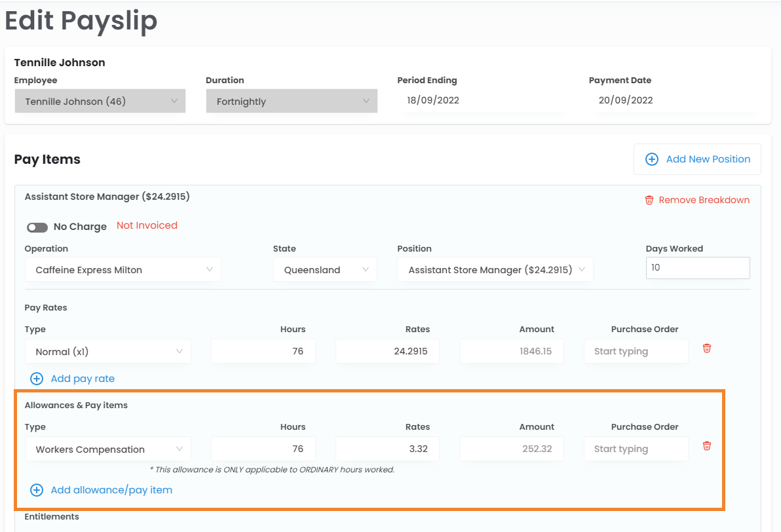This screenshot has height=532, width=781.
Task: Click pay rate Purchase Order field
Action: pos(636,352)
